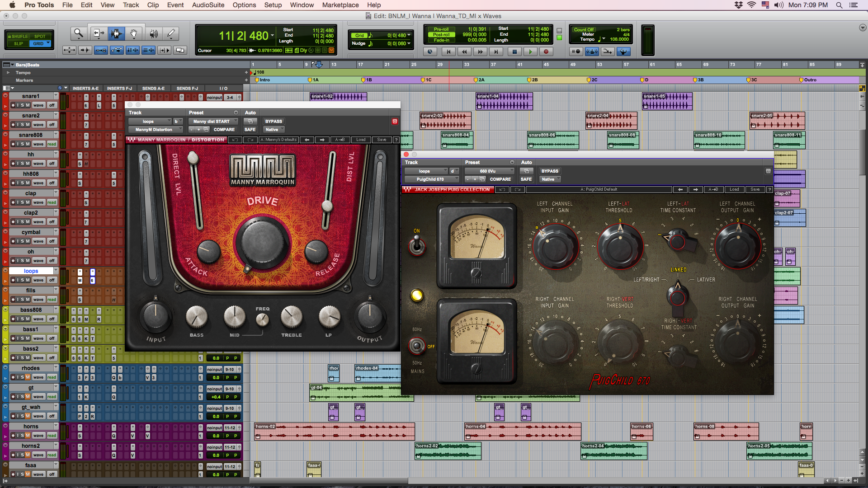Click COMPARE in the Manny Distortion window

point(224,129)
